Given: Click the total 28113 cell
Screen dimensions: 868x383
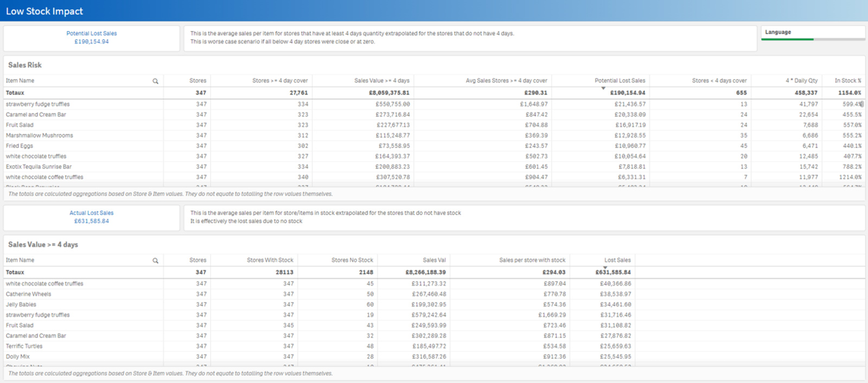Looking at the screenshot, I should pos(284,272).
